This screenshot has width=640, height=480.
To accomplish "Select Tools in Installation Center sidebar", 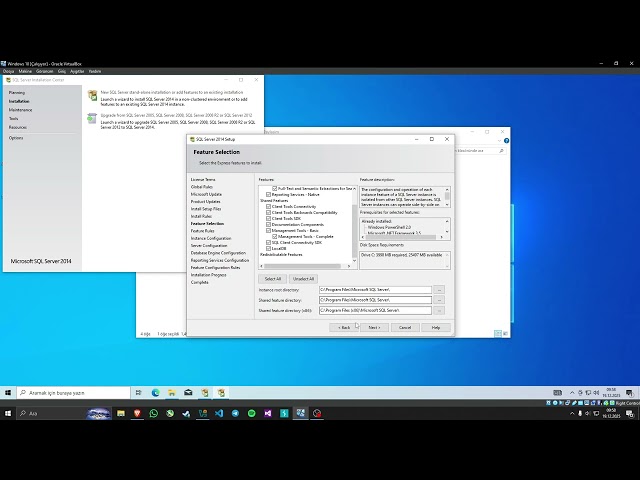I will tap(13, 118).
